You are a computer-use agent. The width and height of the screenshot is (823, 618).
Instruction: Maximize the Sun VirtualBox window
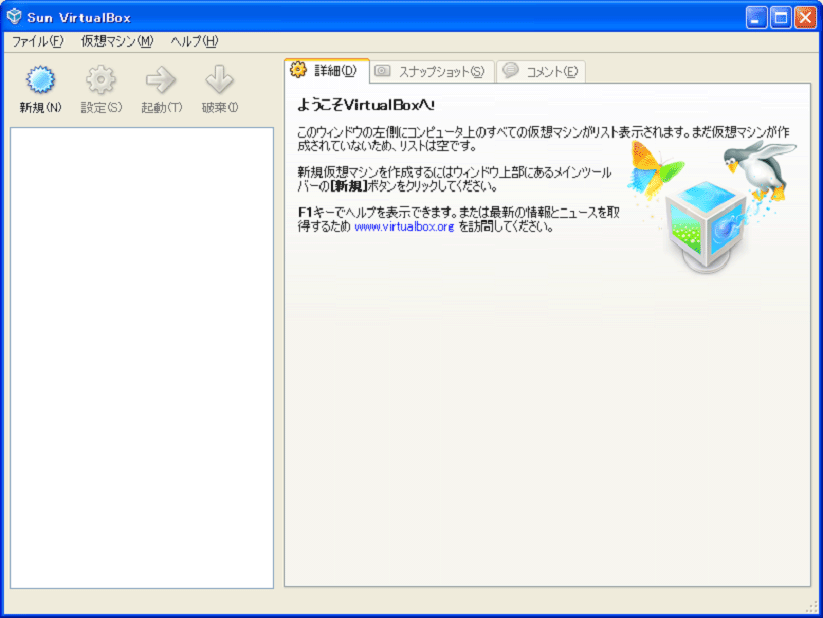(x=780, y=18)
